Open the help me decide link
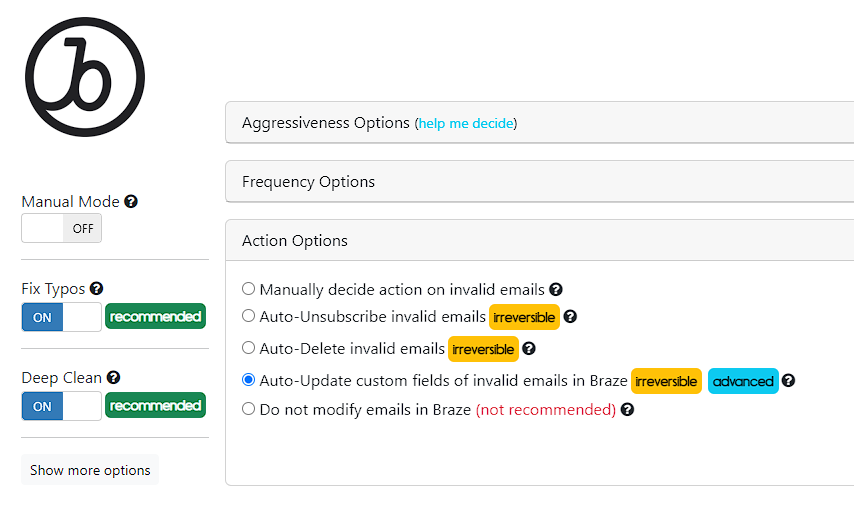 coord(466,124)
